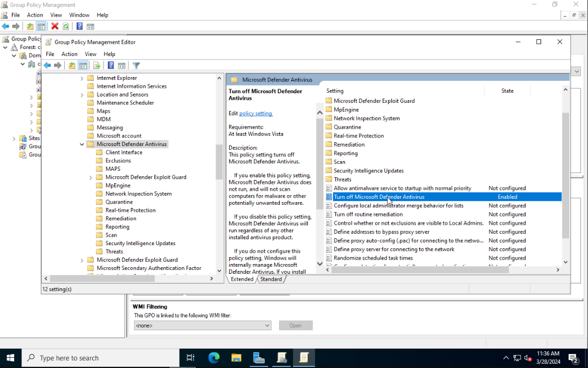Click red Delete X icon in Group Policy Management toolbar
Screen dimensions: 588x368
[x=55, y=26]
